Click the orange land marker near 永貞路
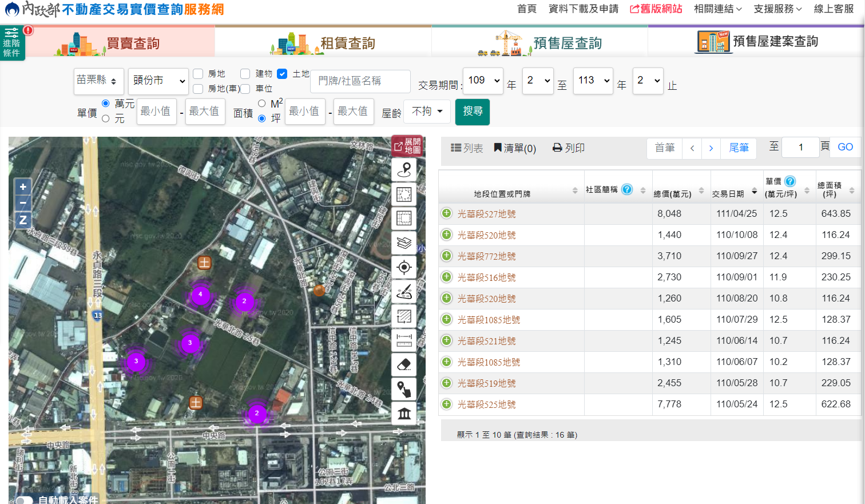The image size is (865, 504). (204, 263)
